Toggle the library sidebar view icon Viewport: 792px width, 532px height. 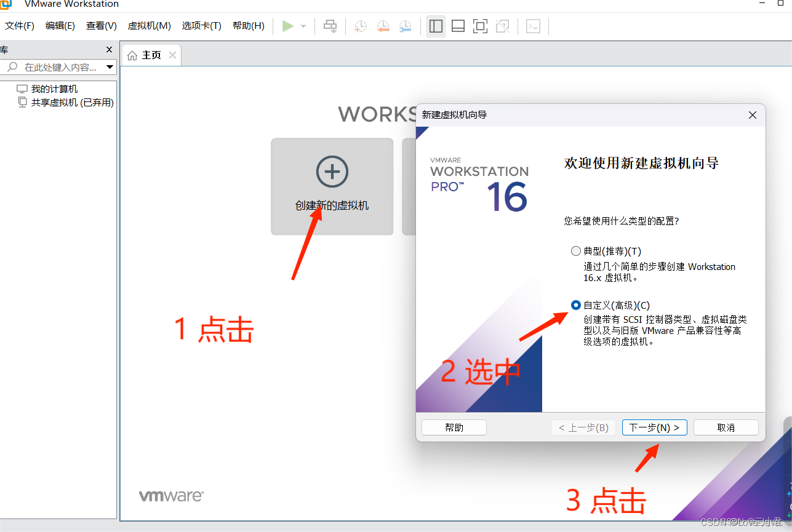click(436, 26)
